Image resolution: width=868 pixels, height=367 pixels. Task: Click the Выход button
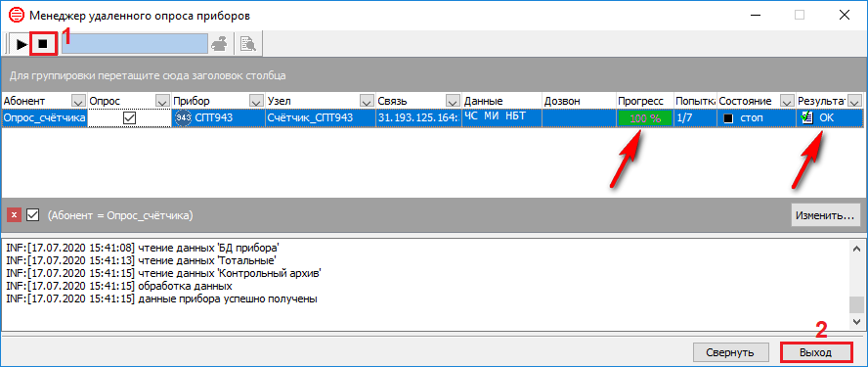click(x=815, y=352)
